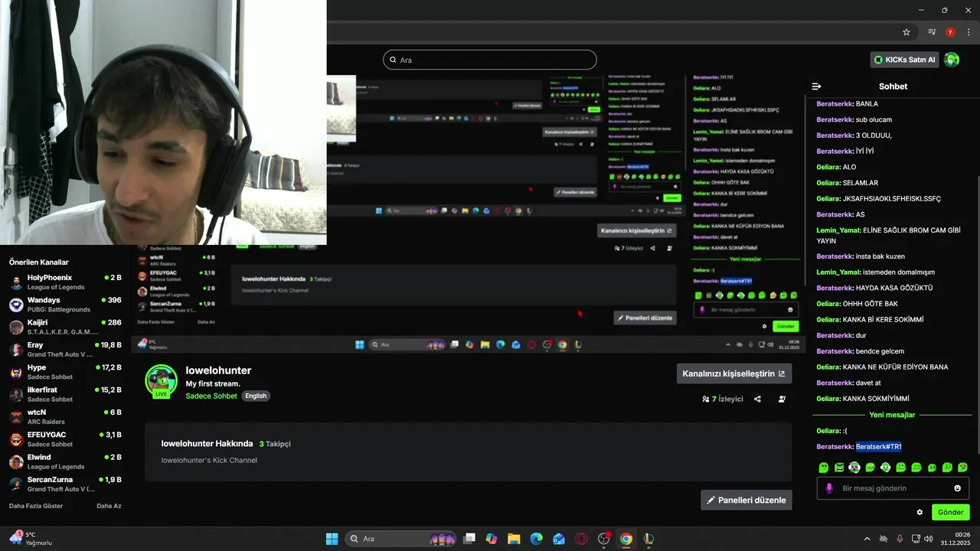Click the 'English' language tag
Screen dimensions: 980x551
[256, 396]
